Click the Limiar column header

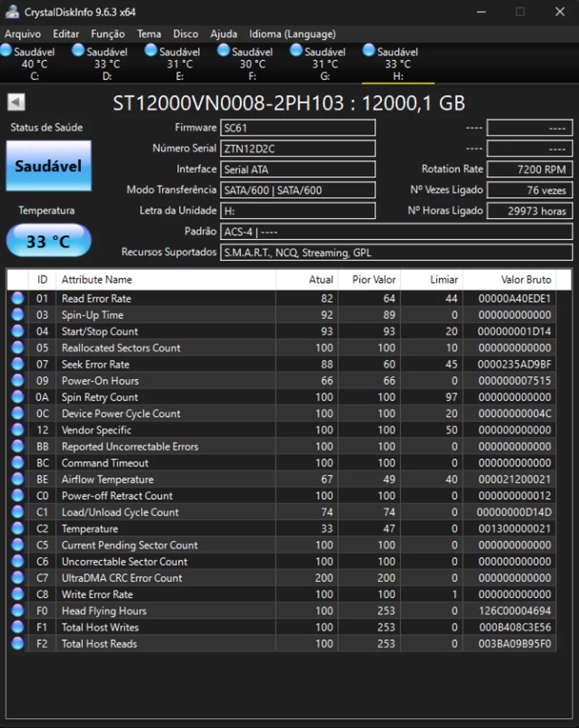point(432,279)
